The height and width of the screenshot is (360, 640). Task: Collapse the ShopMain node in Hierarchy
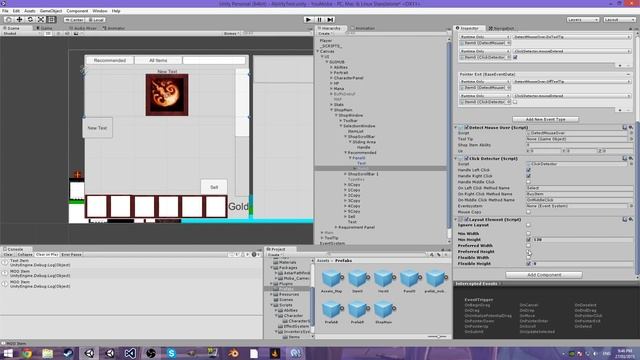pyautogui.click(x=331, y=110)
